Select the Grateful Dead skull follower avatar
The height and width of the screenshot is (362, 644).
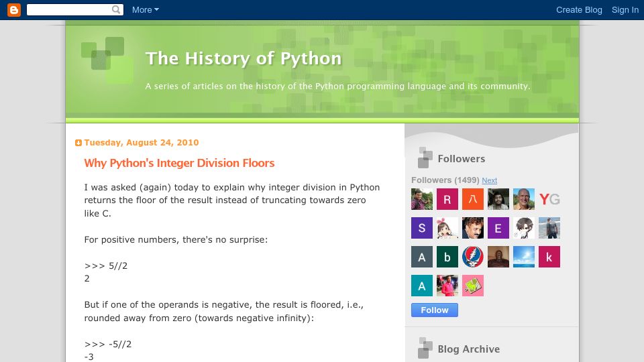[x=473, y=257]
